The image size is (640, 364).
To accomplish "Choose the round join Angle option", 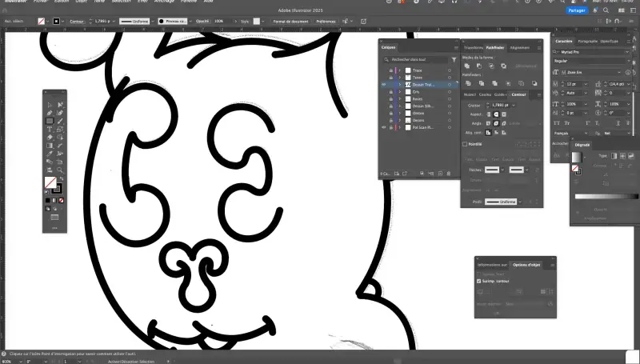I will click(x=496, y=123).
